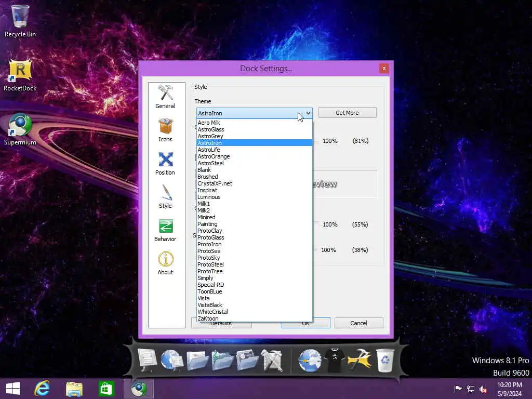Screen dimensions: 532x399
Task: Open the General settings section
Action: pos(165,97)
